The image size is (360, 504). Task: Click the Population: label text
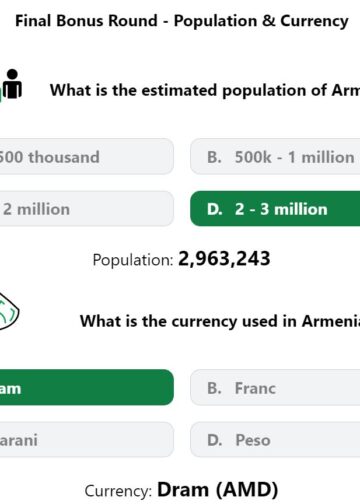pyautogui.click(x=133, y=260)
